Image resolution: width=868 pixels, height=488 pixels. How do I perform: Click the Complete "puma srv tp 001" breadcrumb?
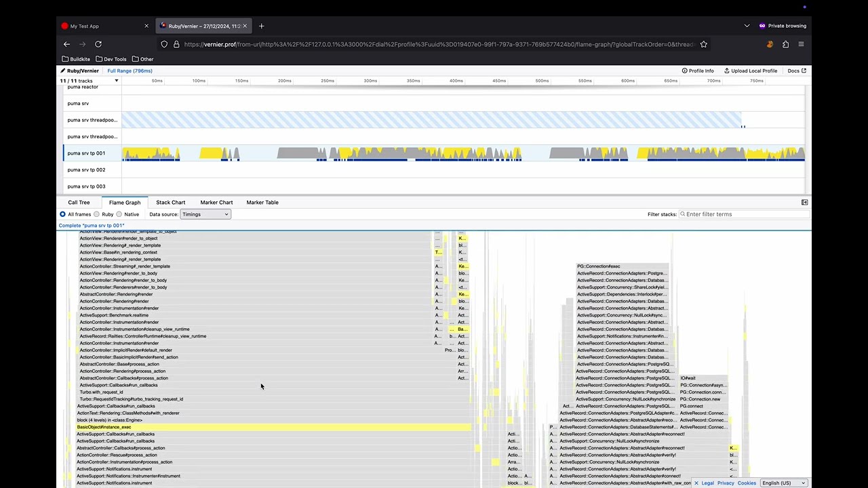pos(92,225)
